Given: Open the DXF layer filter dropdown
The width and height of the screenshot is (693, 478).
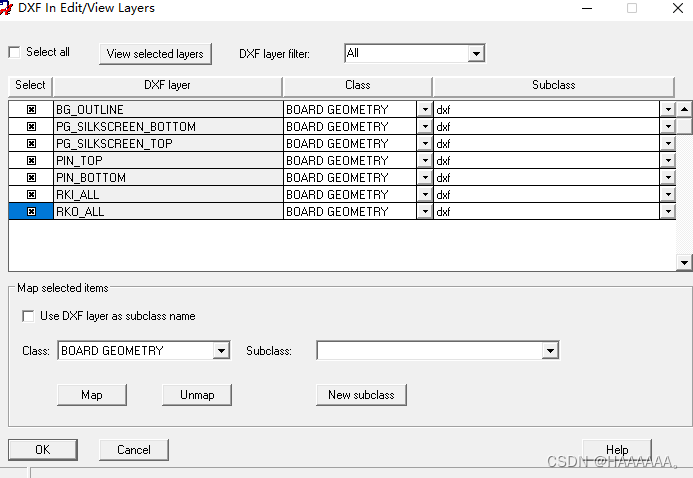Looking at the screenshot, I should tap(476, 53).
